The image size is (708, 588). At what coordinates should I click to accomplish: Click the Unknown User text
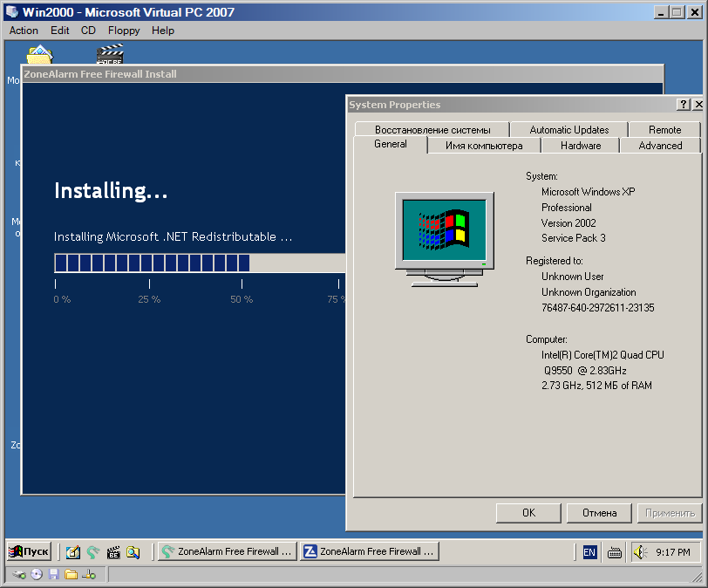point(572,277)
